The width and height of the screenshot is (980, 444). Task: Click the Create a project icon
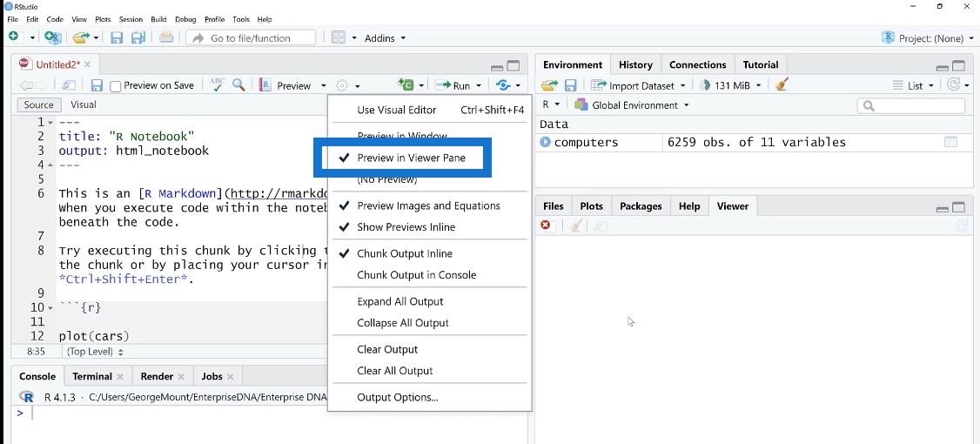coord(53,37)
